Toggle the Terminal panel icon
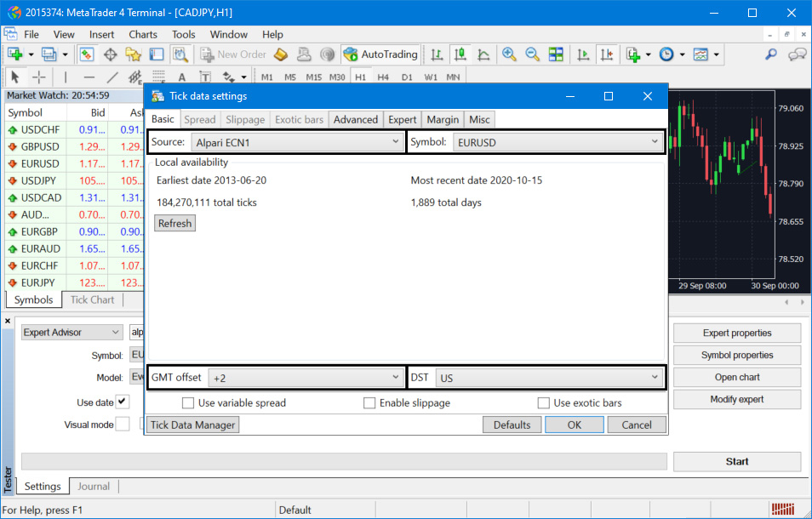Image resolution: width=812 pixels, height=519 pixels. tap(157, 54)
